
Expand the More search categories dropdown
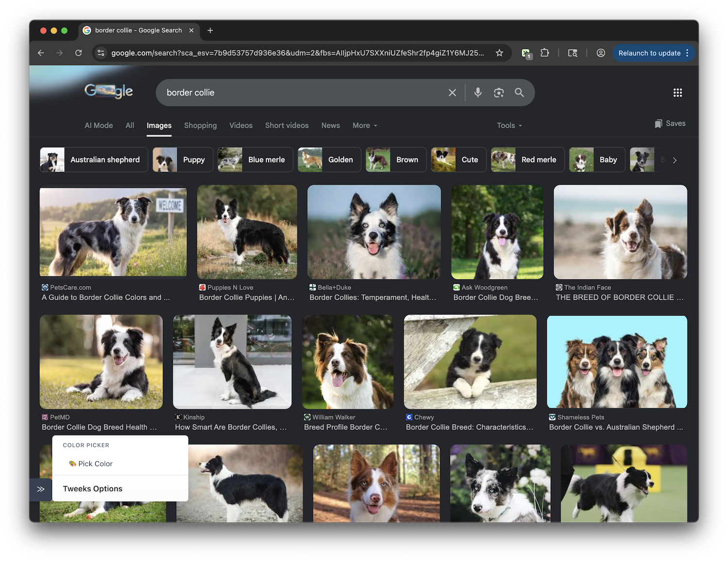[x=364, y=125]
